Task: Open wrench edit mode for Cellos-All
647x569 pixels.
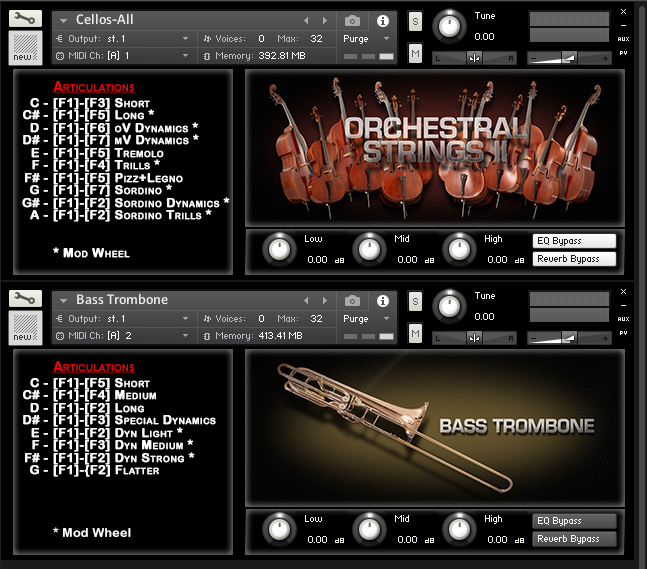Action: 25,19
